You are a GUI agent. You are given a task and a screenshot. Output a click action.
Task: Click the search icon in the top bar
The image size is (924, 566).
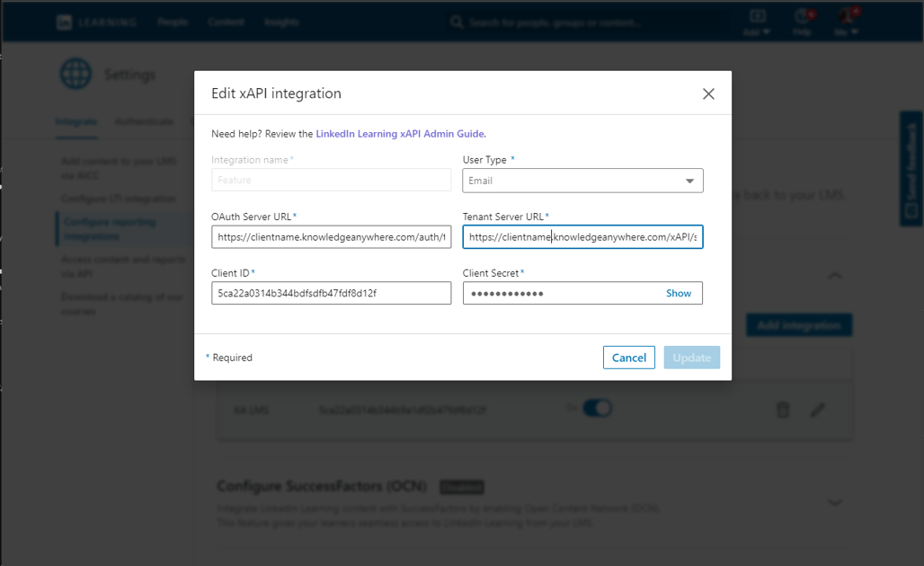coord(457,21)
